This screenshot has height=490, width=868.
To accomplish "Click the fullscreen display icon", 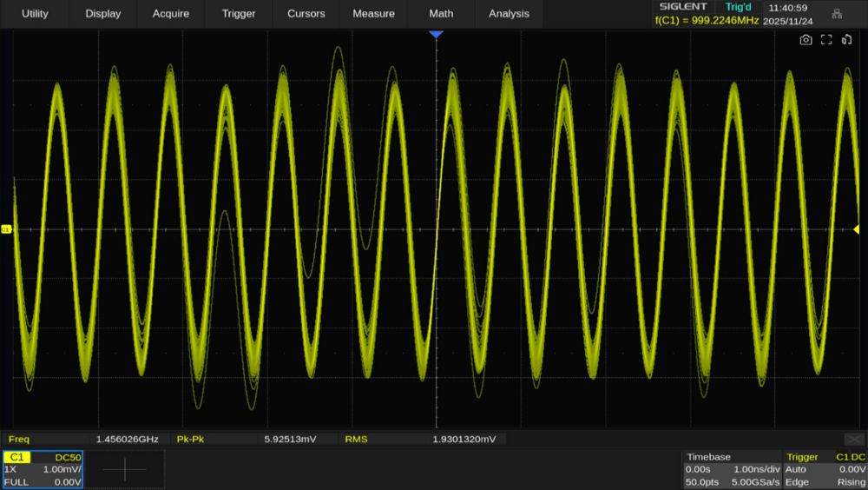I will click(826, 40).
